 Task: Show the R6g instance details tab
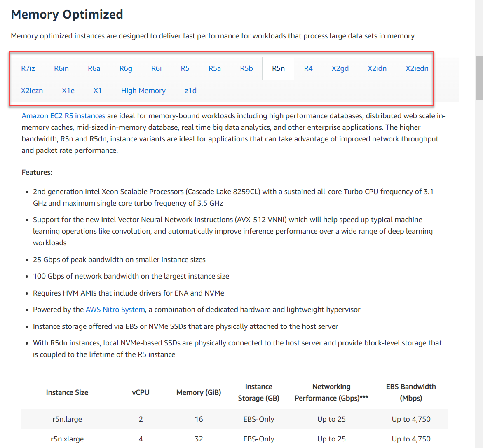[126, 68]
